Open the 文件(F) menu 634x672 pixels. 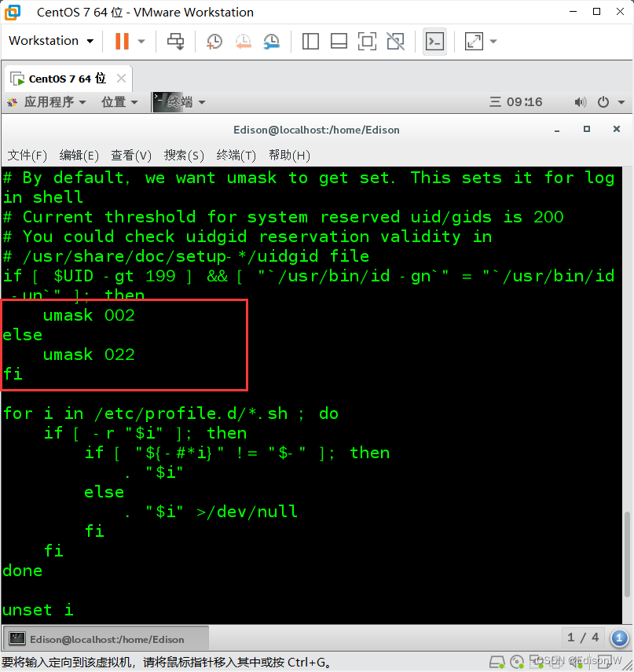click(27, 155)
